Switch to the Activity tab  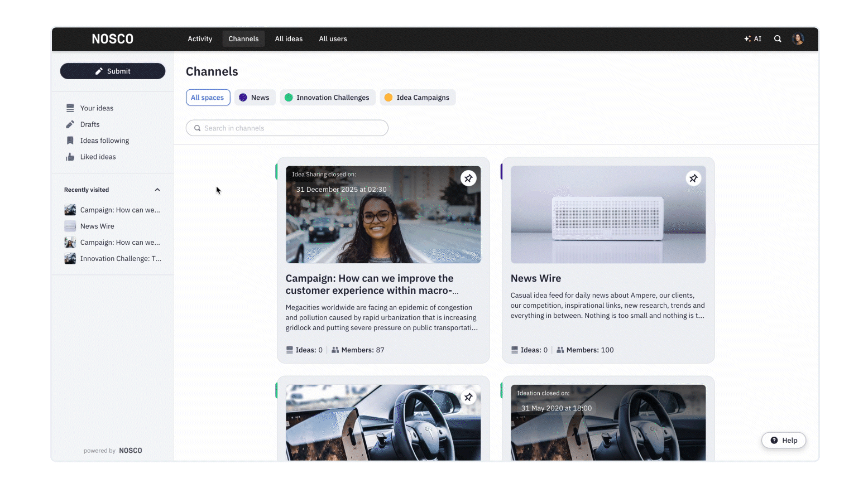pos(200,39)
